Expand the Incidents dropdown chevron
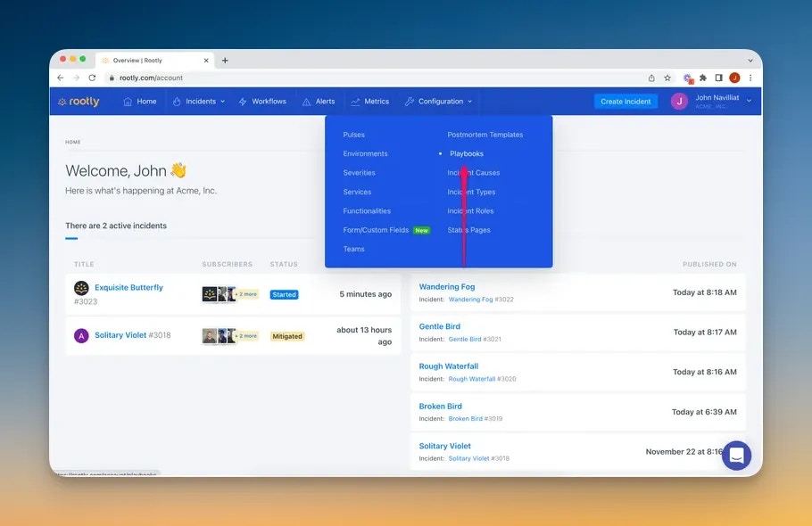This screenshot has width=812, height=526. tap(223, 102)
